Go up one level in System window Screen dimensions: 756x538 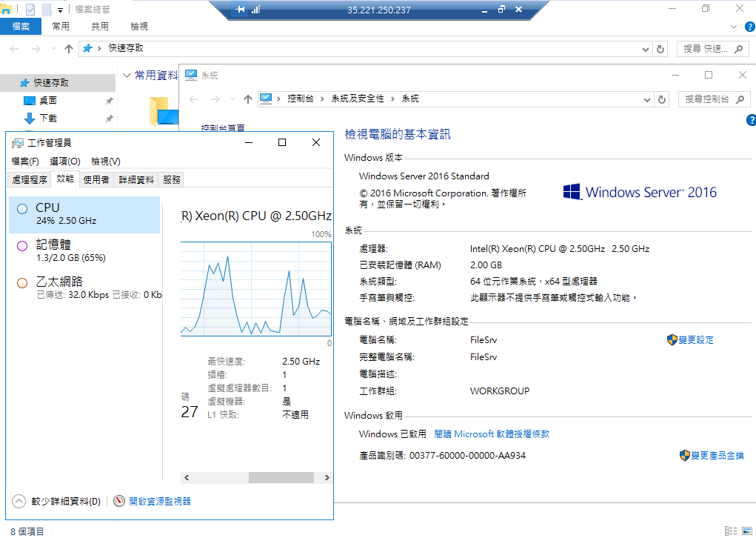[x=248, y=99]
